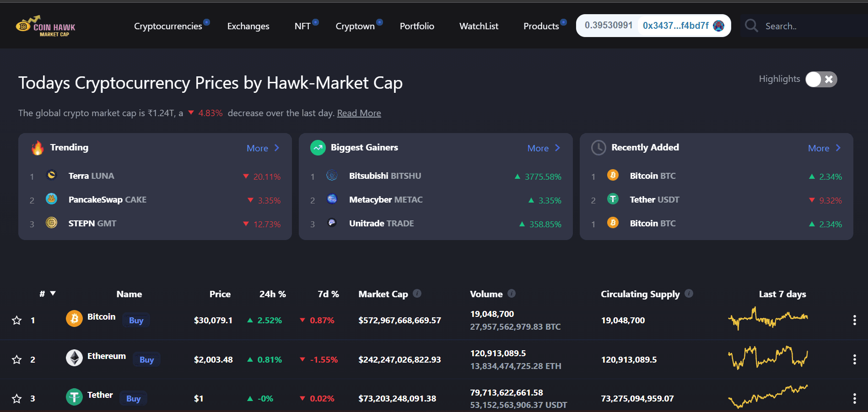Click Ethereum volume 13,834,474,725.28 ETH
This screenshot has height=412, width=868.
tap(516, 366)
